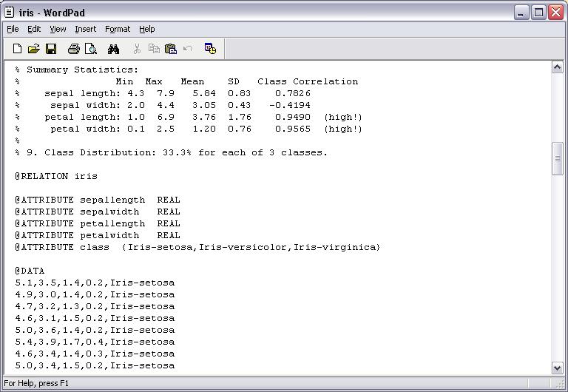Click the 'sepal width:' statistics row

[163, 106]
